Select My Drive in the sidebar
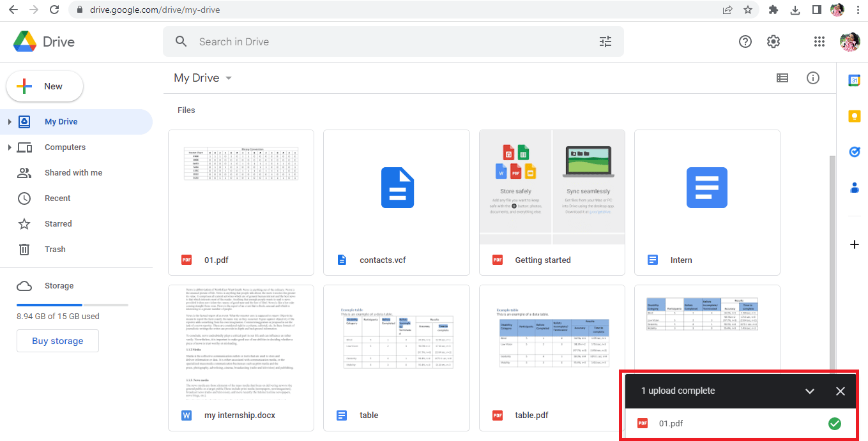 pos(76,122)
